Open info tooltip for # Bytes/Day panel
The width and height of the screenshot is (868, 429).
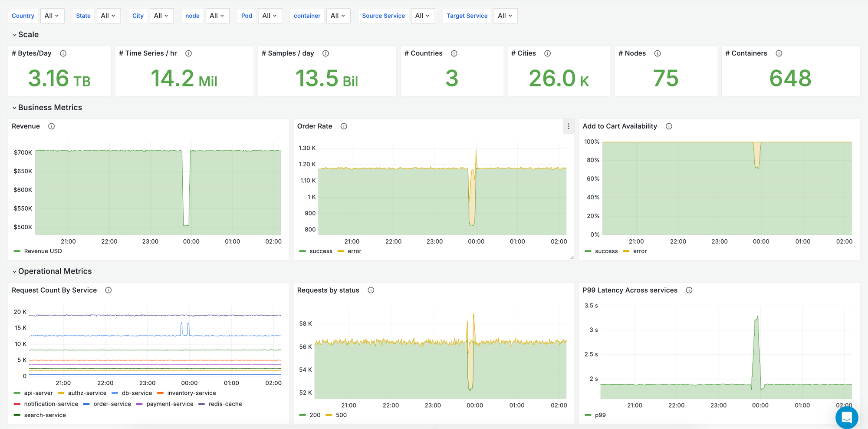point(63,53)
